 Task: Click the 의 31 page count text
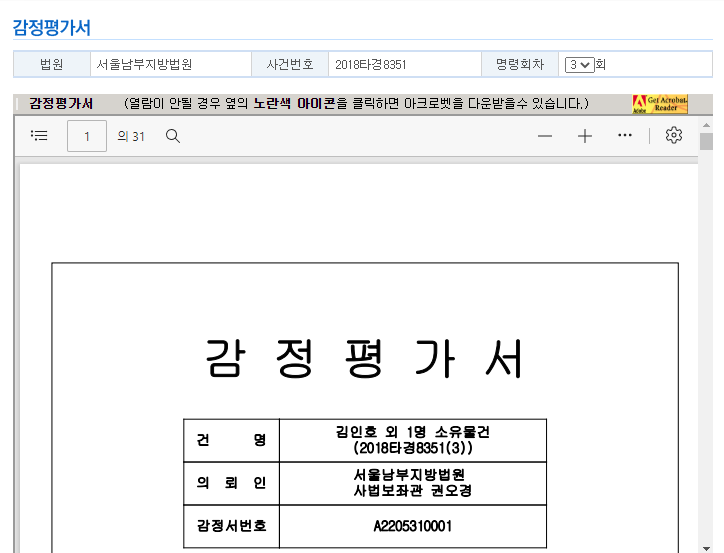pos(131,136)
